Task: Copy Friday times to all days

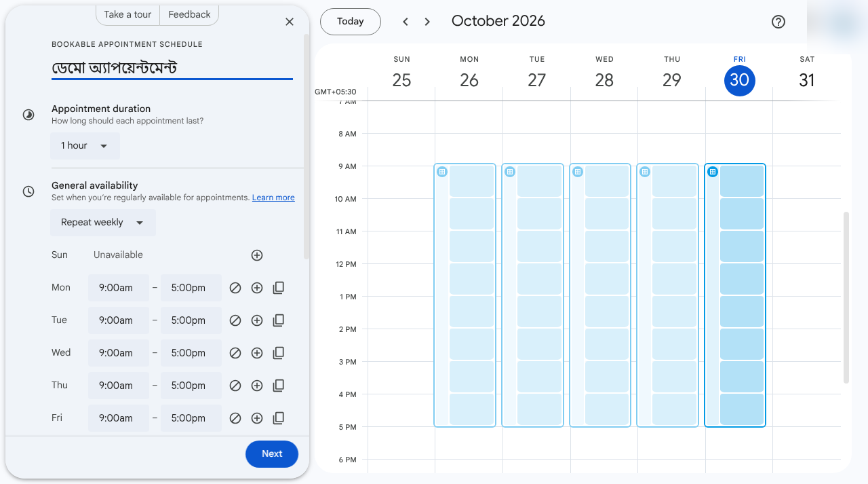Action: tap(278, 418)
